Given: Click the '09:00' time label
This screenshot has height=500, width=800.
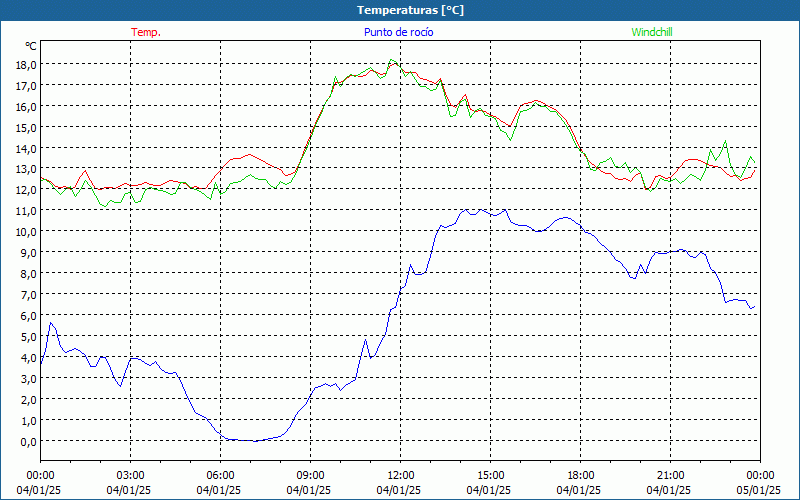Looking at the screenshot, I should [310, 476].
